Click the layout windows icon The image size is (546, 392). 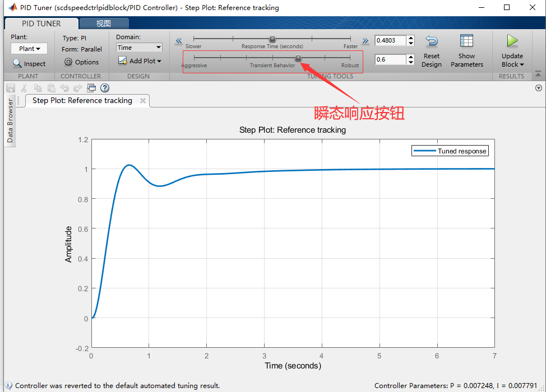tap(91, 88)
